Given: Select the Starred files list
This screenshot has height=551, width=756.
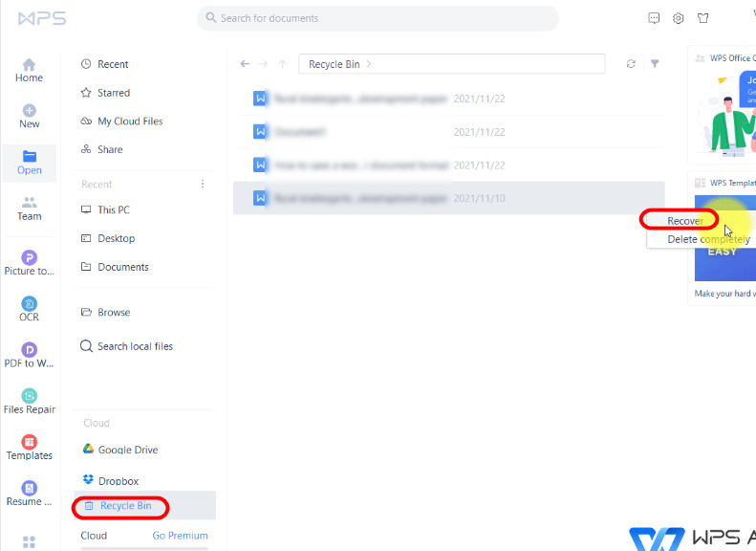Looking at the screenshot, I should (113, 93).
